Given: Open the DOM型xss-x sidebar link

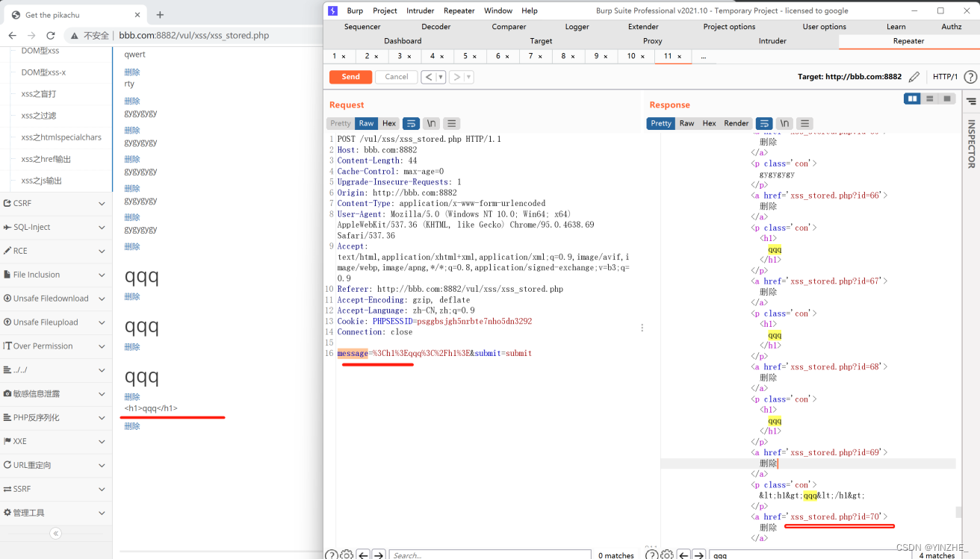Looking at the screenshot, I should 43,72.
